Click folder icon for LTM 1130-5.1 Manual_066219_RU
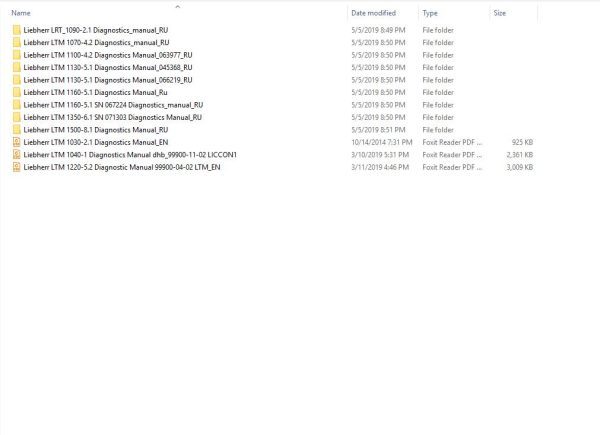The width and height of the screenshot is (600, 435). coord(16,80)
